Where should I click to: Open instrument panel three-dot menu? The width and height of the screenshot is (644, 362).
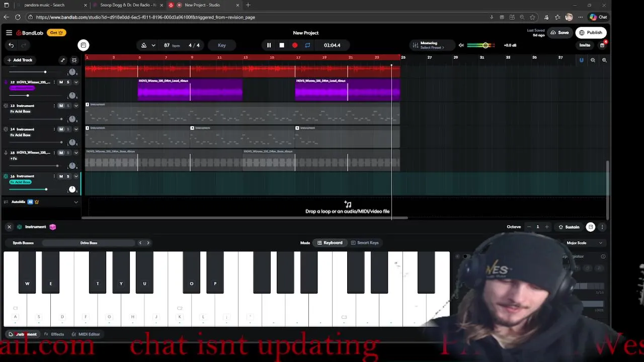click(x=602, y=227)
